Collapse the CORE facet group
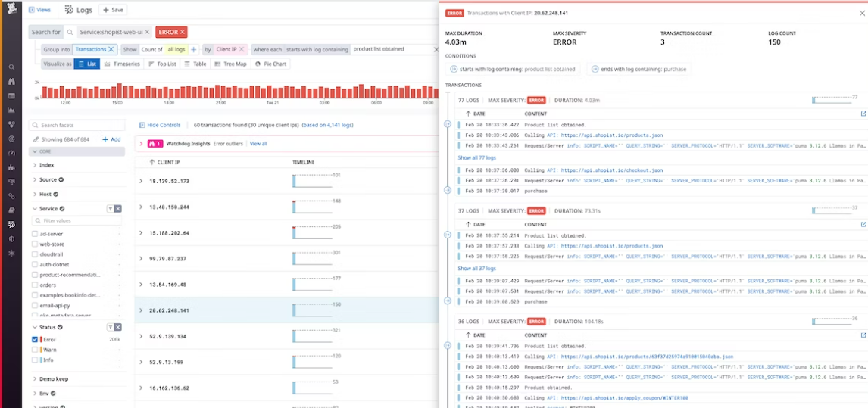This screenshot has height=408, width=868. (35, 151)
